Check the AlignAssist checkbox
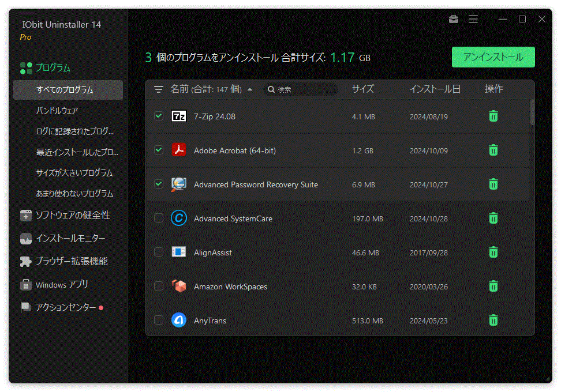Viewport: 561px width, 392px height. coord(159,252)
